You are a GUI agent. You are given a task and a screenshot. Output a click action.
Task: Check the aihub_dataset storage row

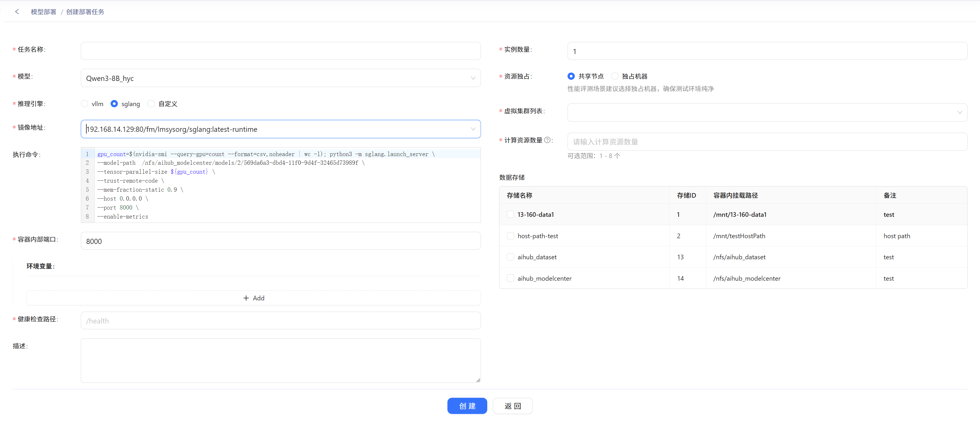[x=511, y=257]
